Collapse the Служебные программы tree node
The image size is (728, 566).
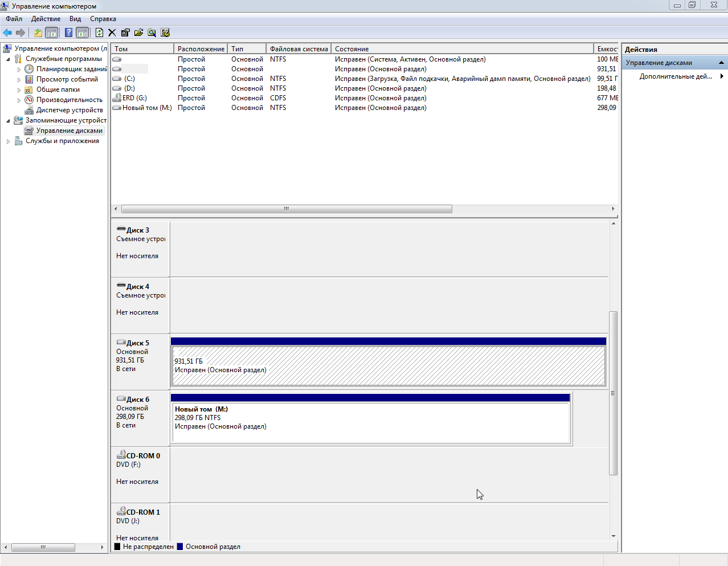click(9, 59)
